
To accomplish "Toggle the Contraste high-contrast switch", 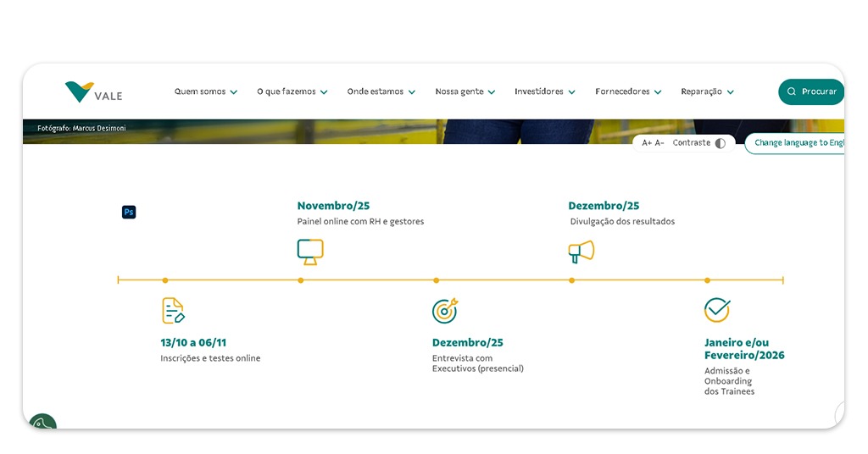I will [x=720, y=143].
